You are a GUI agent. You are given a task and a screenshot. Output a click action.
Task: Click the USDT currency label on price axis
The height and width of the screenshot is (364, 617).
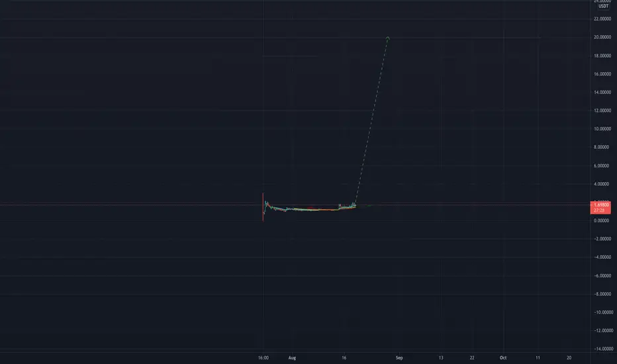click(603, 6)
